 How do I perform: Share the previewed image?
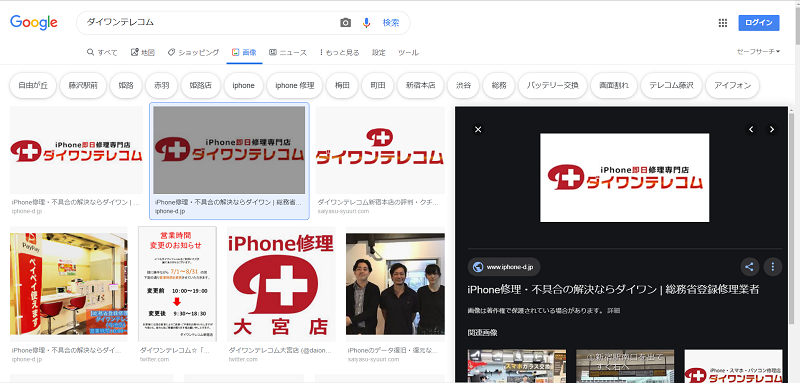click(x=749, y=266)
